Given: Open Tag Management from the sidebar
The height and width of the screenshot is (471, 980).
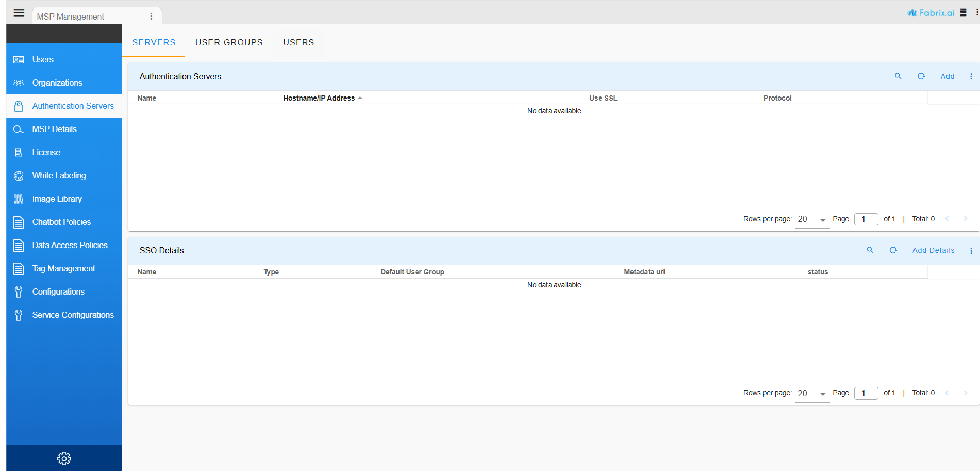Looking at the screenshot, I should [63, 268].
